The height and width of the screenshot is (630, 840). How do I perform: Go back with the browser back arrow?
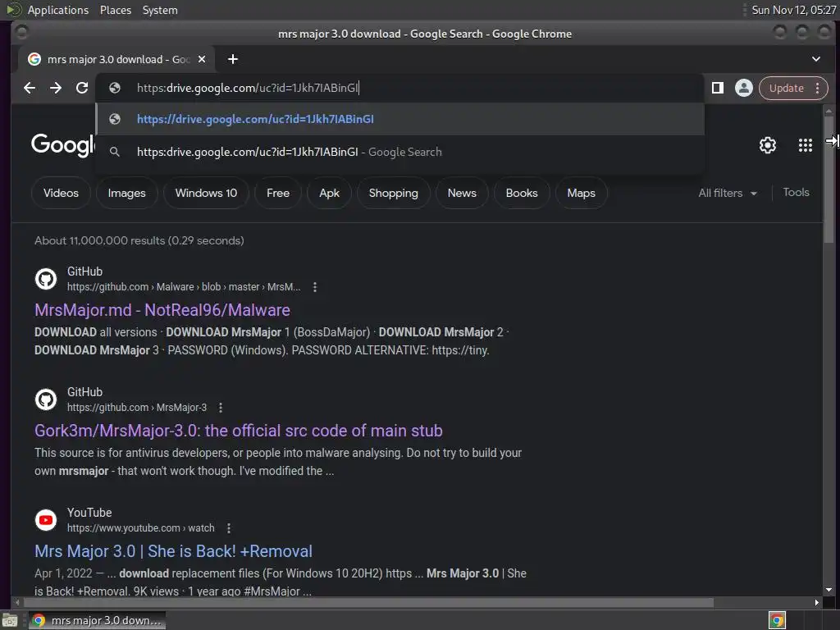click(x=30, y=88)
